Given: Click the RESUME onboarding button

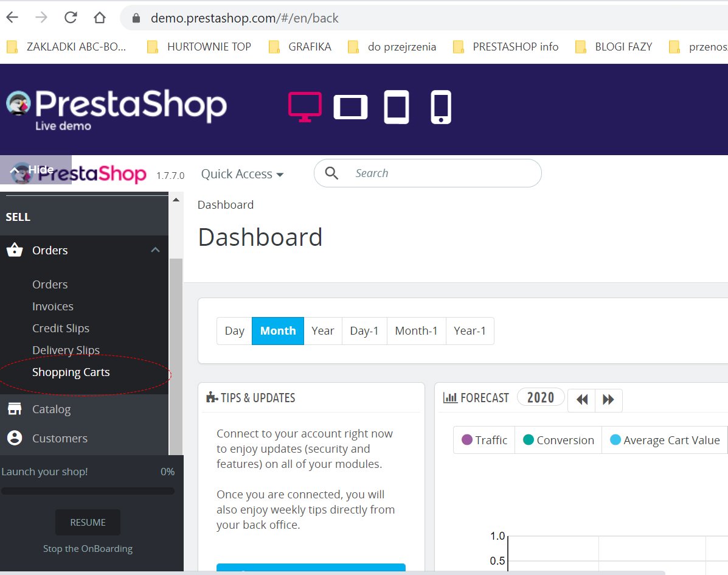Looking at the screenshot, I should pos(88,522).
